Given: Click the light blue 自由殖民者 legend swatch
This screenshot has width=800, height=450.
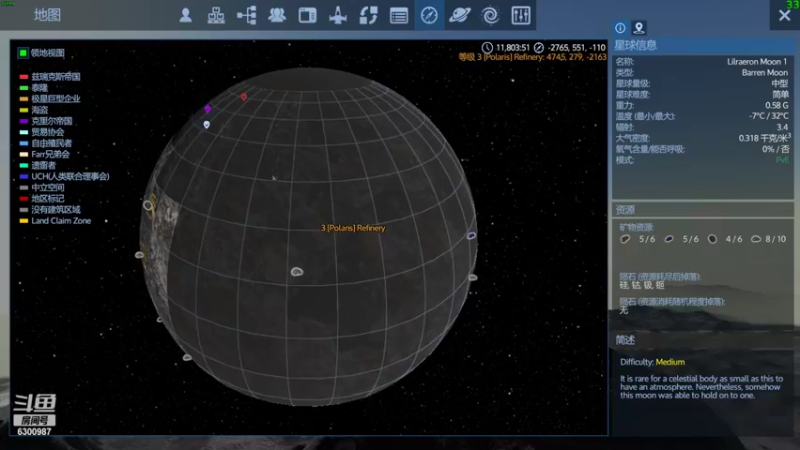Looking at the screenshot, I should (23, 143).
